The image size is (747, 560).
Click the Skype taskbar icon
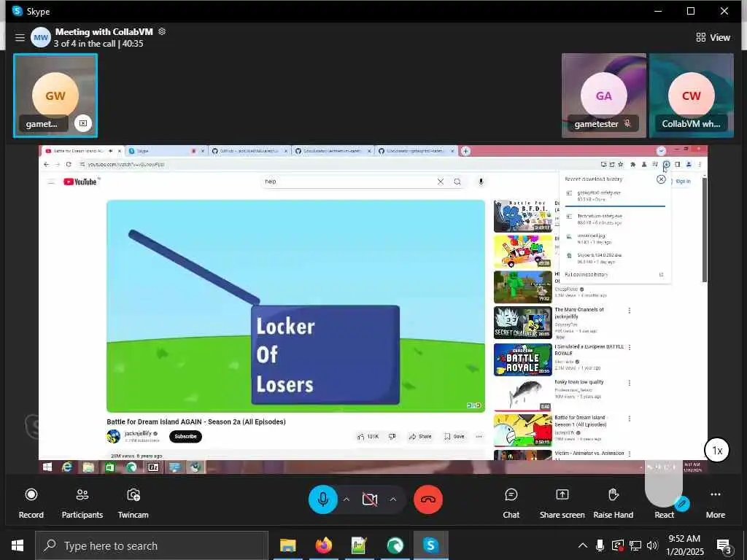coord(430,545)
